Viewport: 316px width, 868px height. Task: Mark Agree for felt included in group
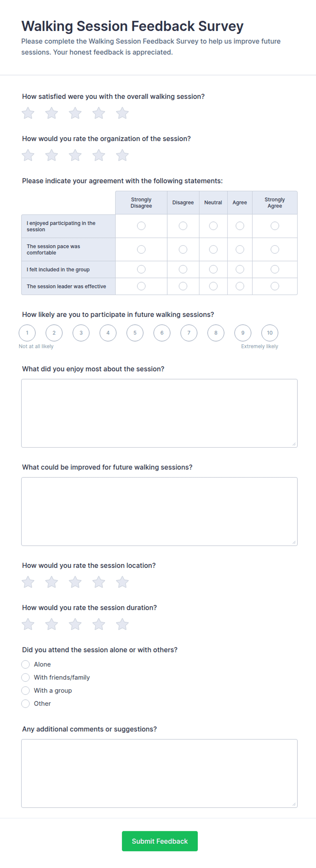[240, 269]
